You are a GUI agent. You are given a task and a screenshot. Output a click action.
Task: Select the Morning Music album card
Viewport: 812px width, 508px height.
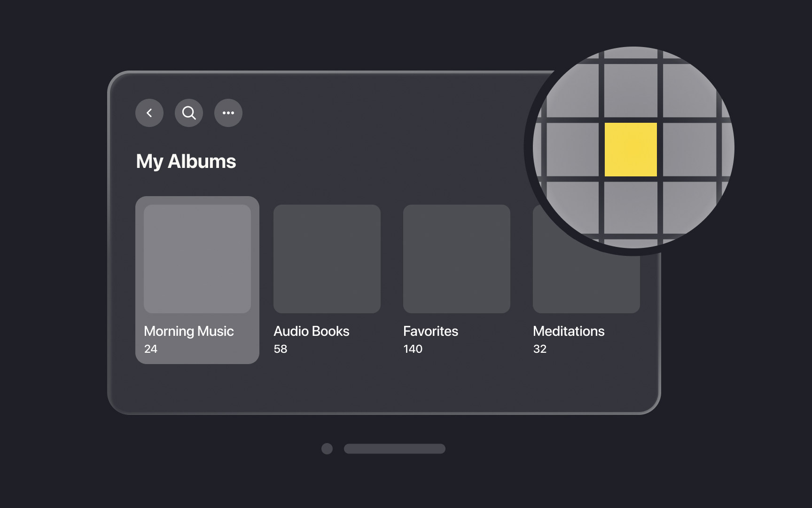[197, 280]
